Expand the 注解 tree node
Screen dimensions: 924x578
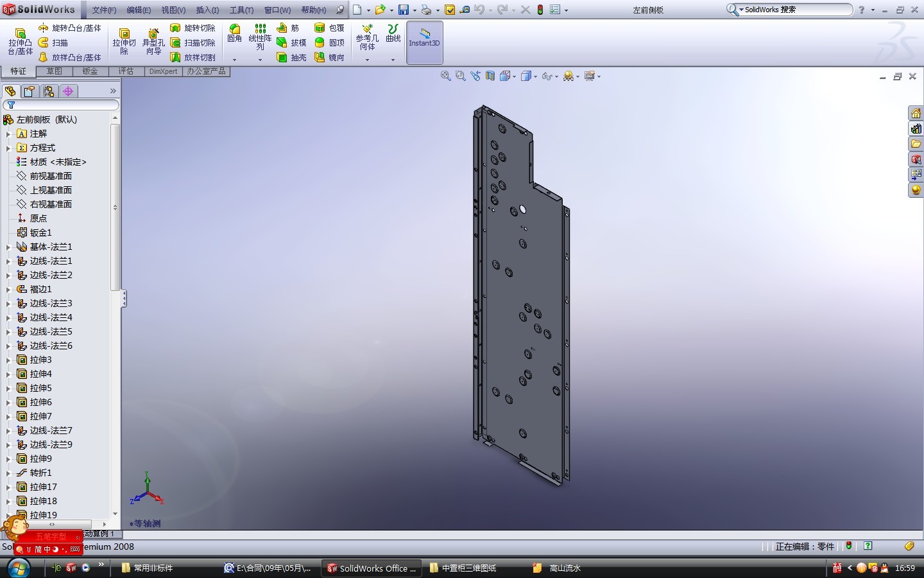(x=8, y=134)
